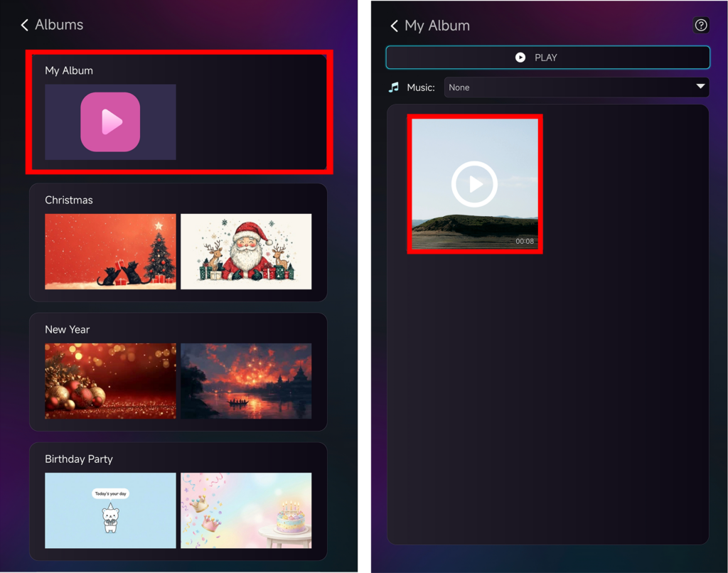Open the New Year album title
This screenshot has height=573, width=728.
point(68,329)
